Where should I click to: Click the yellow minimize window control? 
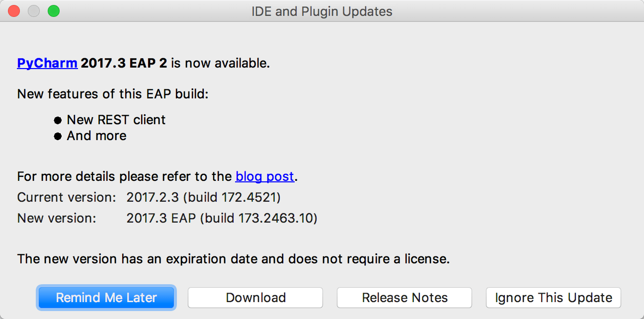34,10
